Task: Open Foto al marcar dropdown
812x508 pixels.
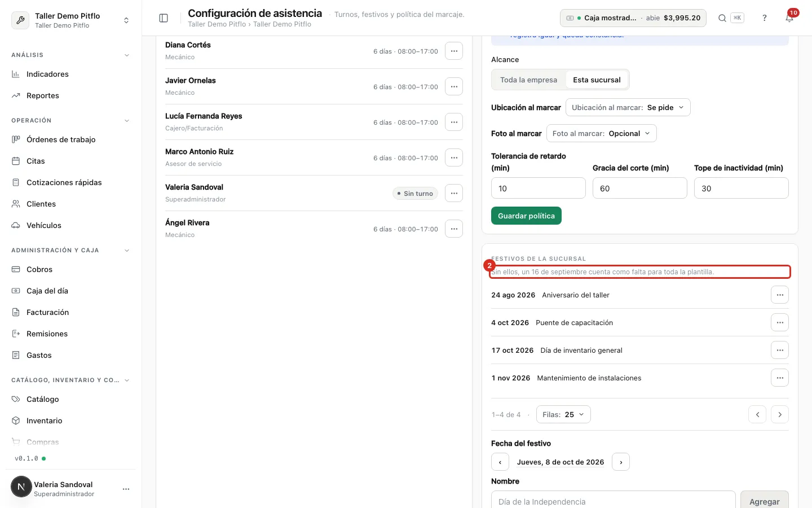Action: (x=601, y=133)
